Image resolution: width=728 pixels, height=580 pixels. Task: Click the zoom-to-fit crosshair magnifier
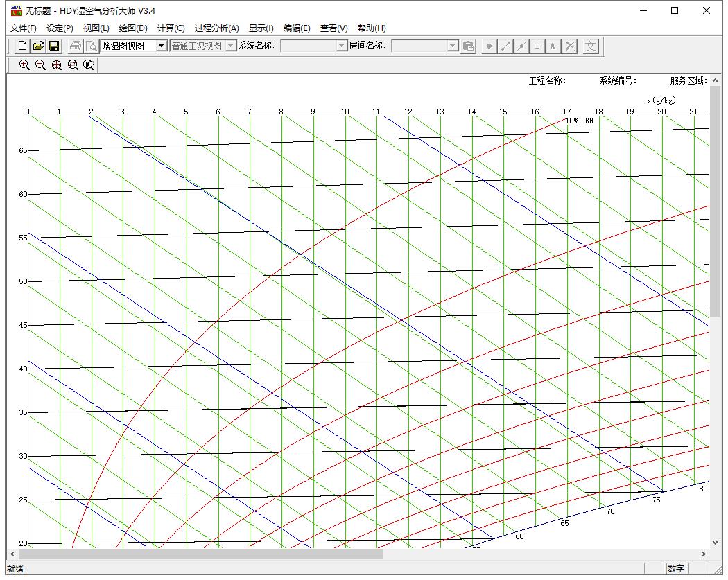[x=57, y=65]
